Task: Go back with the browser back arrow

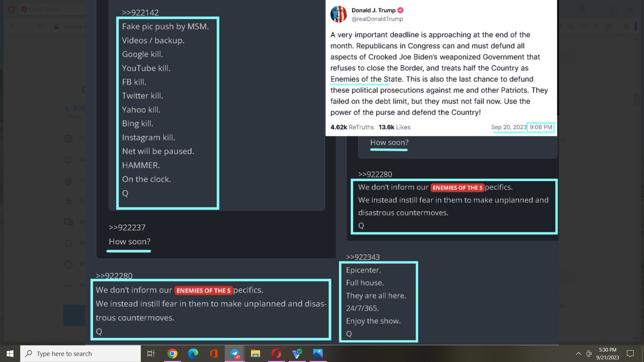Action: (x=12, y=26)
